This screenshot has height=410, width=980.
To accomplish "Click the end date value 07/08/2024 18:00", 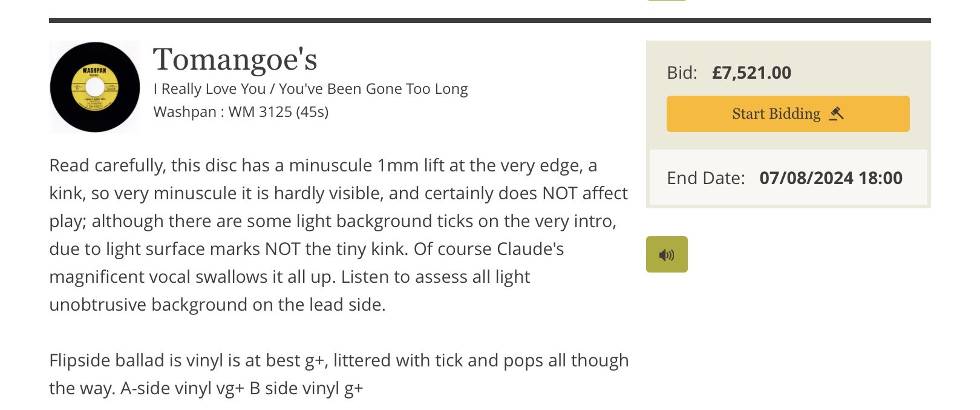I will 831,178.
